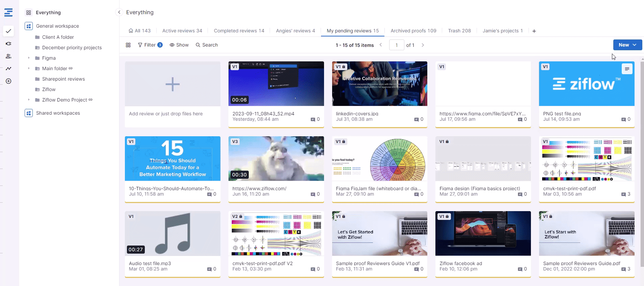Viewport: 644px width, 286px height.
Task: Click comments icon on Audio test file.mp3 card
Action: tap(209, 269)
